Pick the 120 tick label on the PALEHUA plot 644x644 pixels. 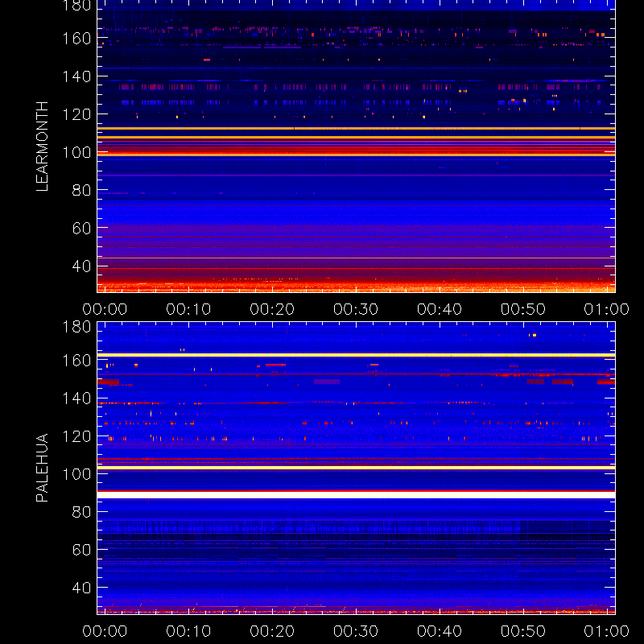[x=76, y=436]
